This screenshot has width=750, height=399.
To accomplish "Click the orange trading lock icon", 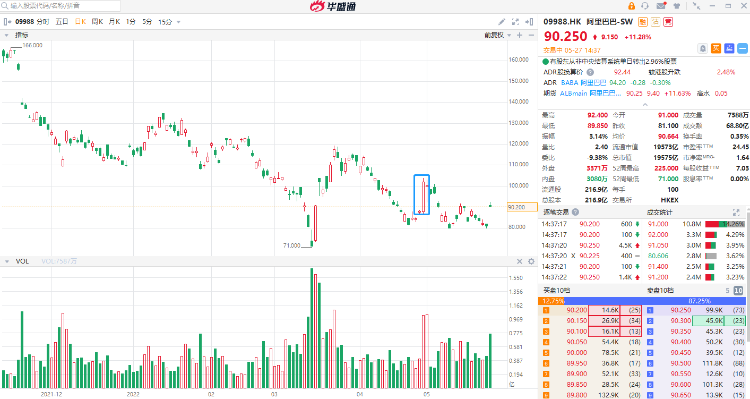I will pos(631,6).
